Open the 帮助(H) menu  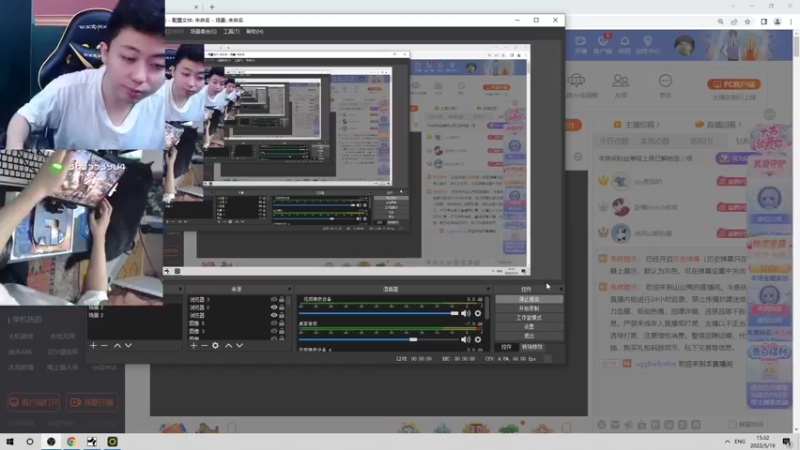click(255, 32)
